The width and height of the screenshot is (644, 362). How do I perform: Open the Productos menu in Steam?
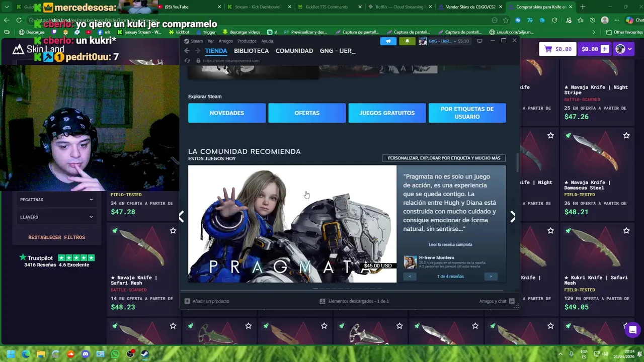[247, 41]
